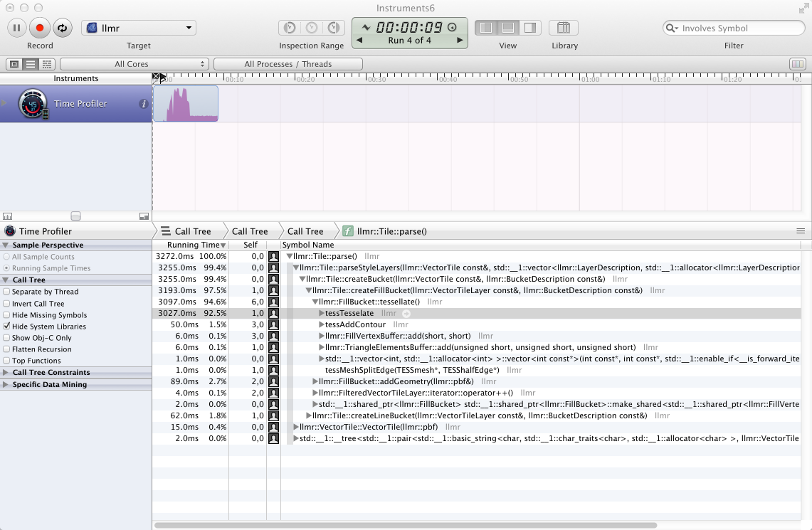Click the All Processes / Threads button
The width and height of the screenshot is (812, 530).
[288, 64]
